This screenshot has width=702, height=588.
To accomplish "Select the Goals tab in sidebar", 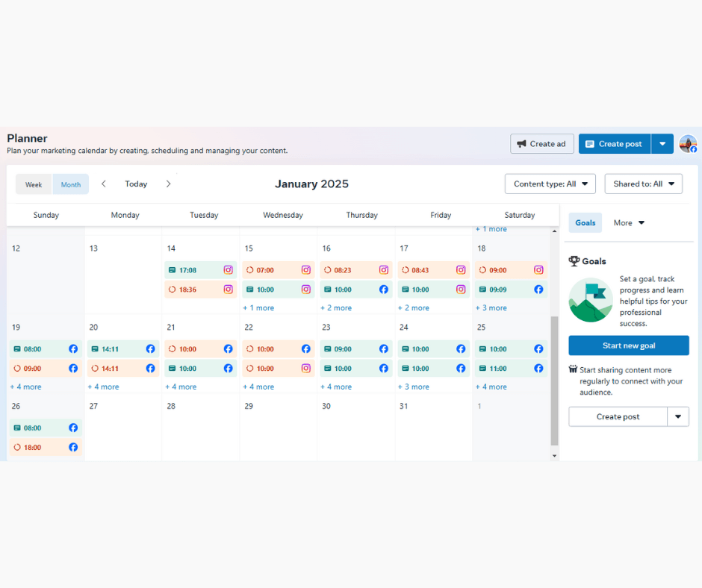I will pos(585,223).
